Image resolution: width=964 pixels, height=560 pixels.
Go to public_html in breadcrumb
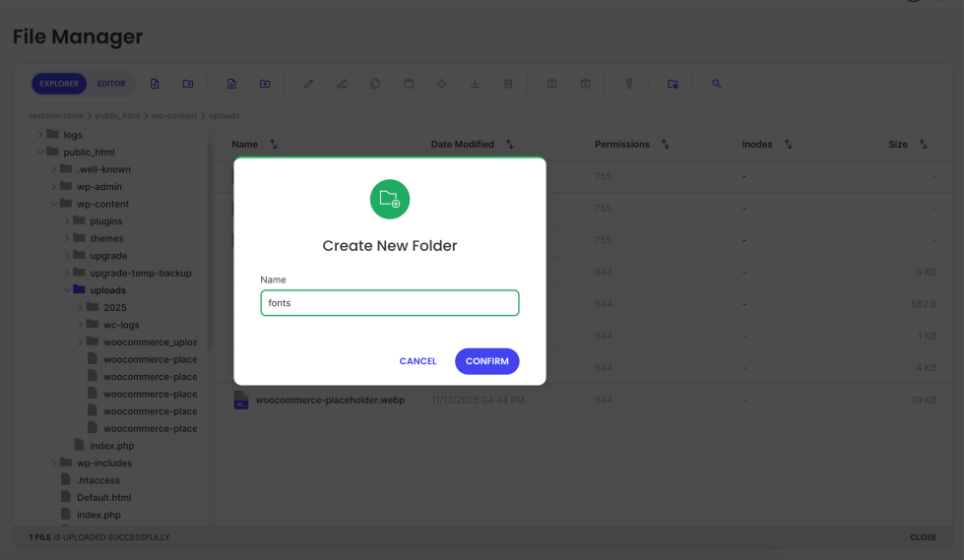117,115
